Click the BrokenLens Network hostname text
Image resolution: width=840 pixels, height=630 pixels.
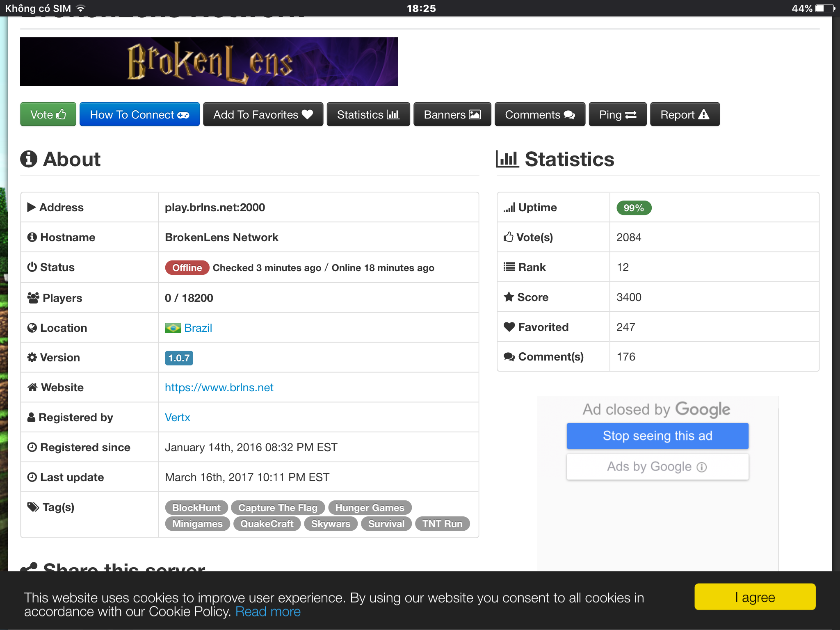click(x=221, y=237)
